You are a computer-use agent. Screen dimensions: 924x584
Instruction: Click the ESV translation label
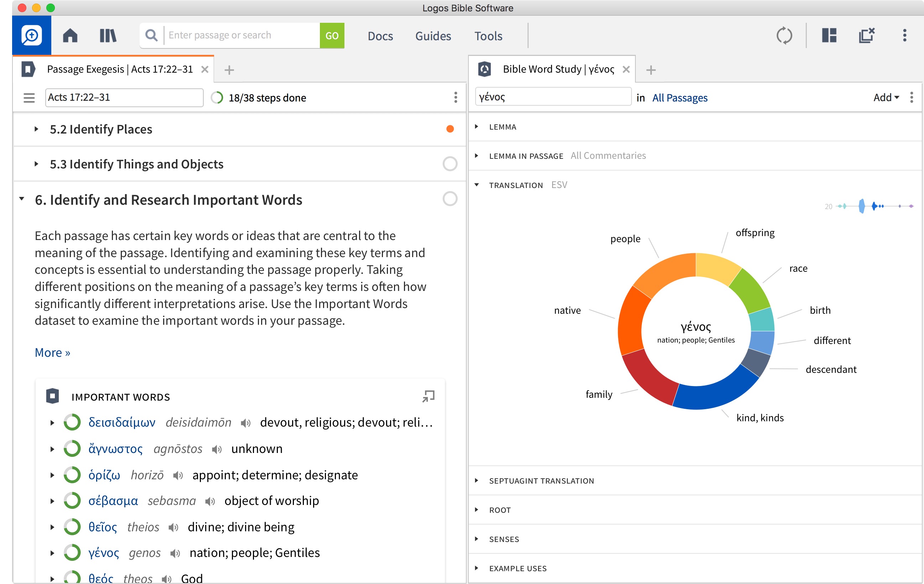pyautogui.click(x=559, y=185)
